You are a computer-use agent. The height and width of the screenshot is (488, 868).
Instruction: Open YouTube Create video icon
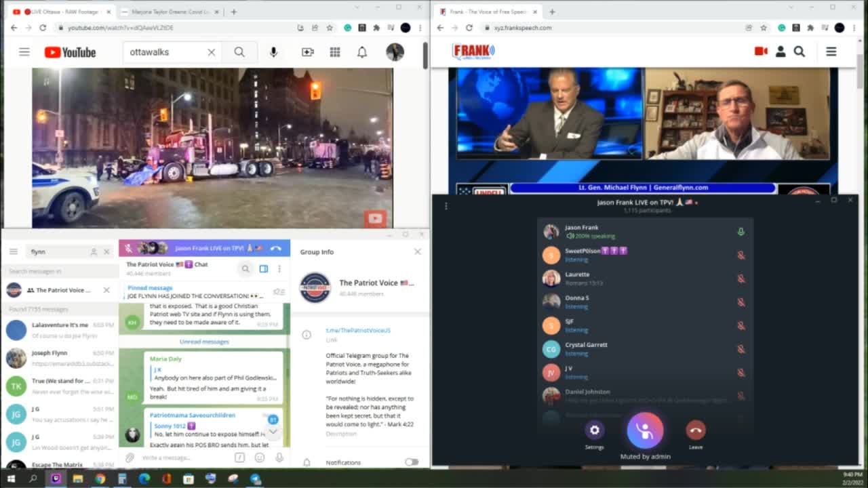click(x=308, y=52)
